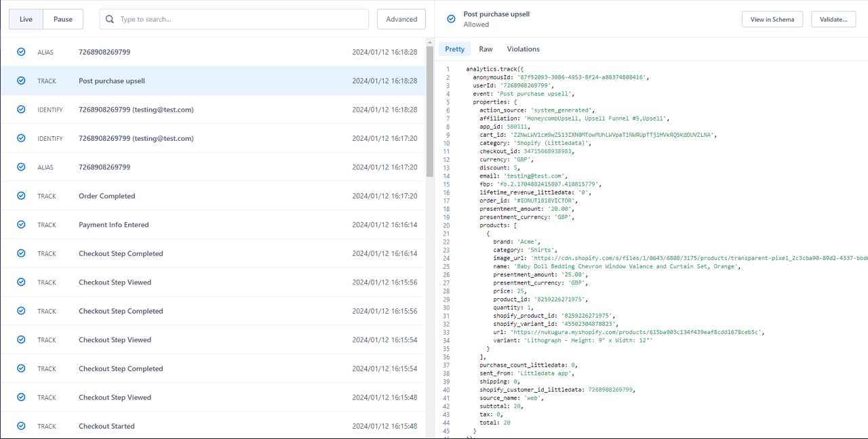Image resolution: width=868 pixels, height=439 pixels.
Task: Click the check icon on the ALIAS 16:17:20 row
Action: (x=21, y=167)
